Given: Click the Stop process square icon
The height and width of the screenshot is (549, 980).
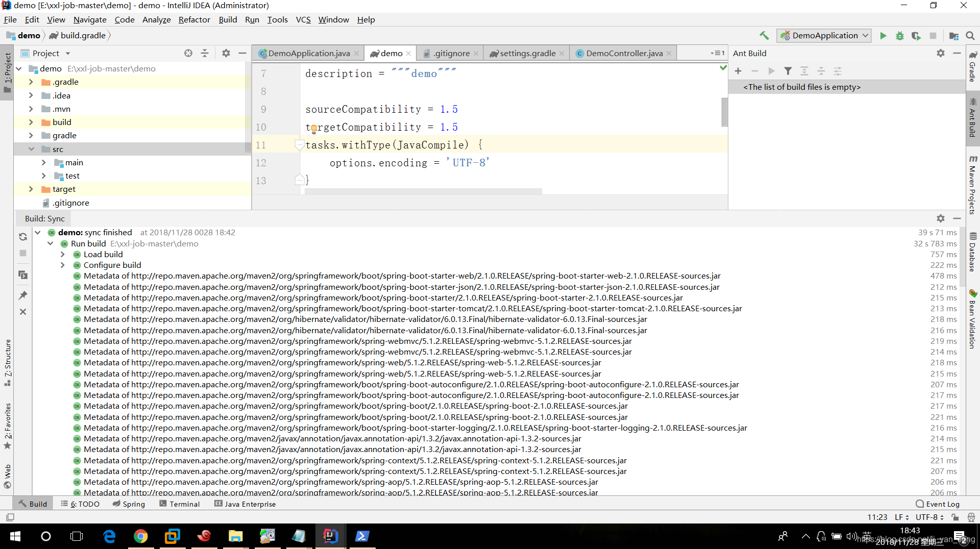Looking at the screenshot, I should [x=933, y=36].
